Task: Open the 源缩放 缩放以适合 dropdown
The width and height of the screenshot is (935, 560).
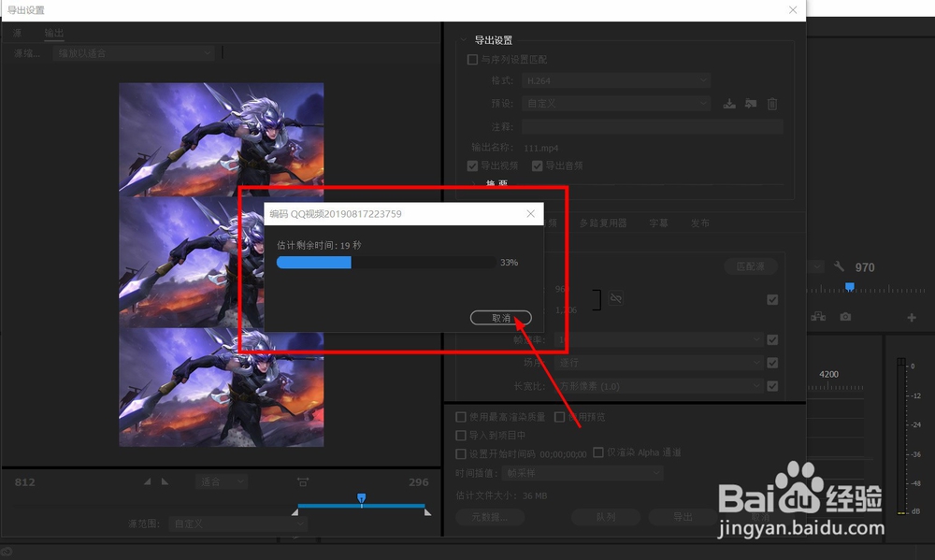Action: 134,53
